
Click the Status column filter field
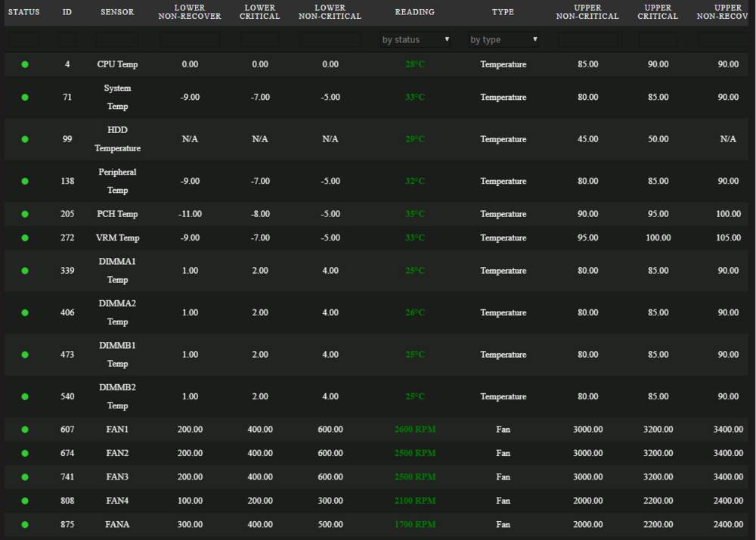[x=23, y=39]
